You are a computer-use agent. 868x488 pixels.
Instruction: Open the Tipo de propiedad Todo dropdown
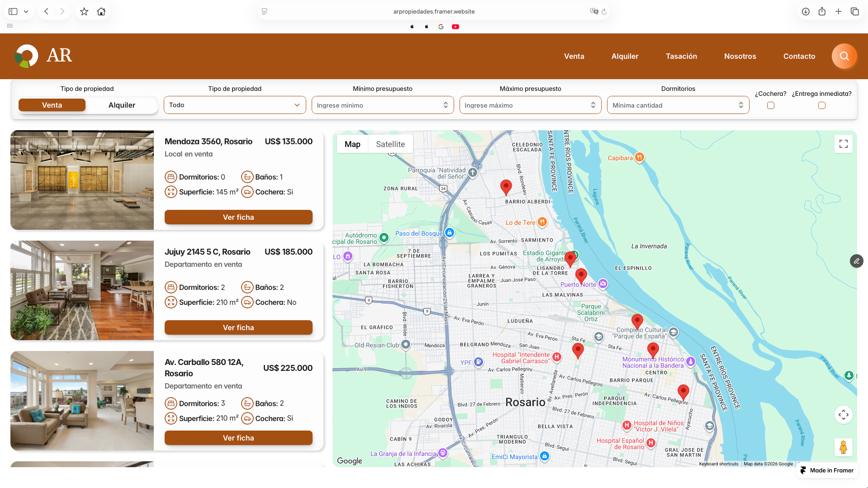click(235, 105)
